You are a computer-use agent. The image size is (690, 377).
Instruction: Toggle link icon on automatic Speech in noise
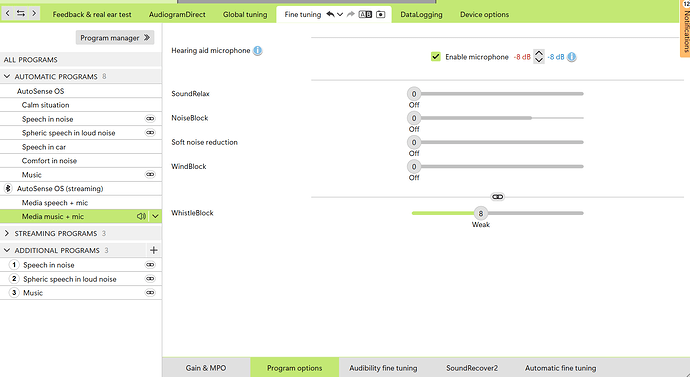click(x=150, y=119)
